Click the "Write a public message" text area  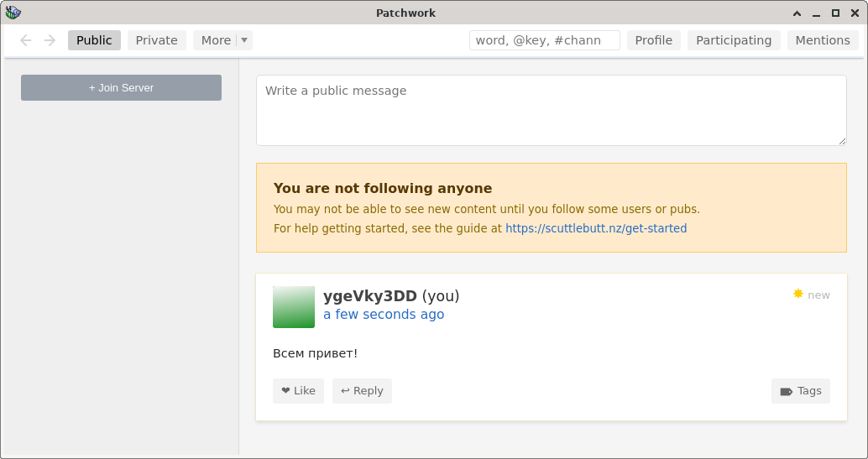(551, 110)
